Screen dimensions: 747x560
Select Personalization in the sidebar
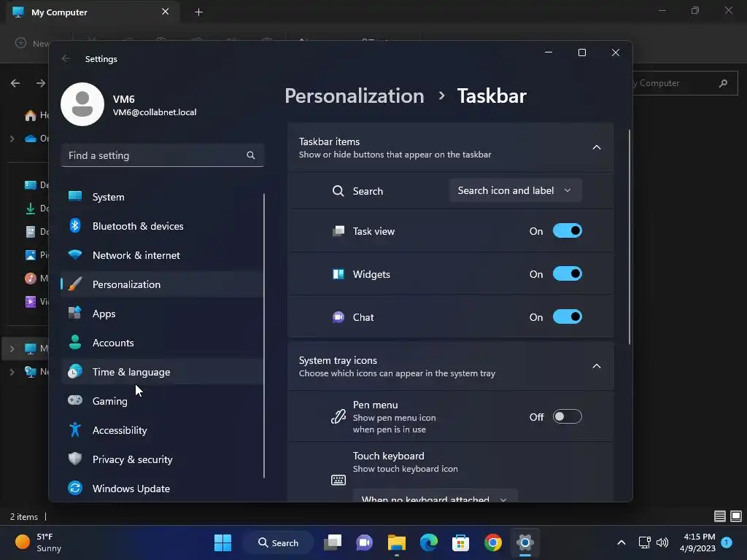tap(162, 284)
